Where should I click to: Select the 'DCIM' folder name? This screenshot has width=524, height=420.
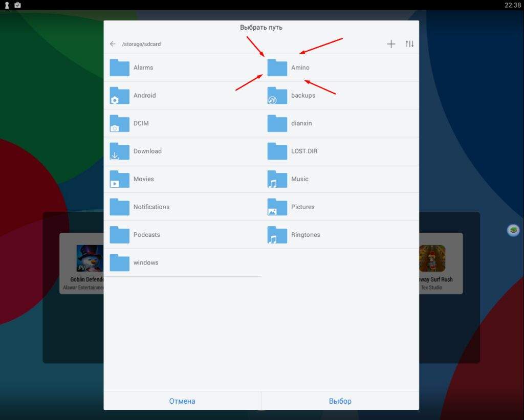pos(141,123)
